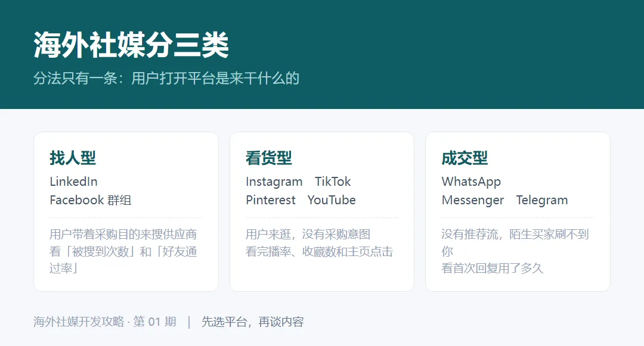Click WhatsApp platform name

pos(471,182)
